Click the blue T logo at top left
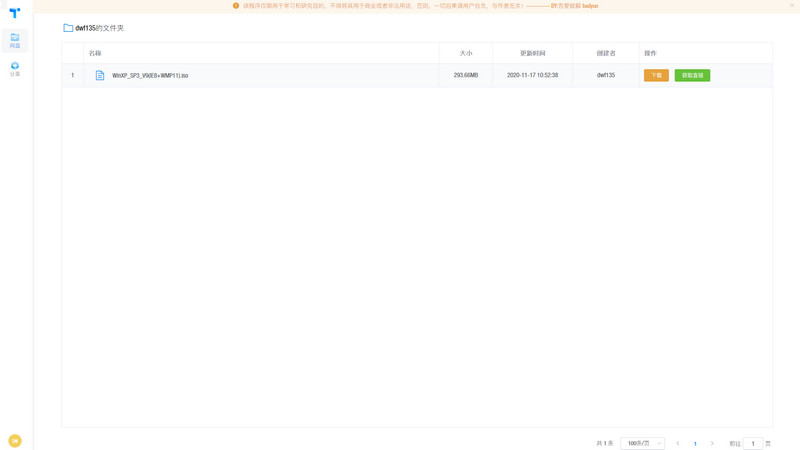Viewport: 800px width, 450px height. (x=15, y=13)
